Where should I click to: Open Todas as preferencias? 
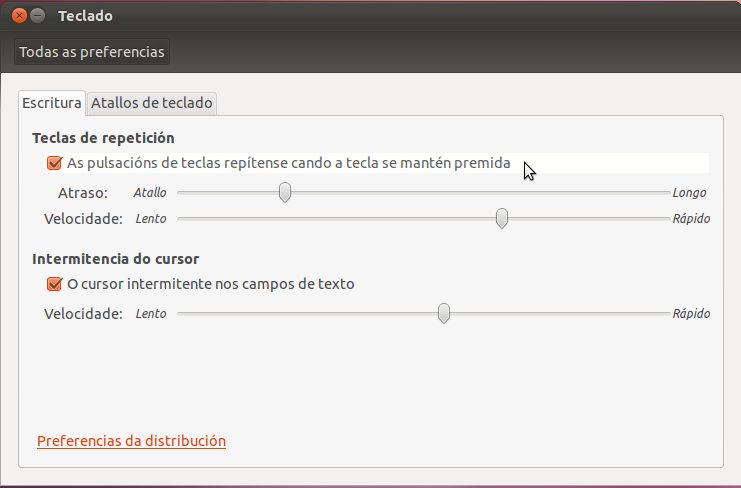(92, 52)
